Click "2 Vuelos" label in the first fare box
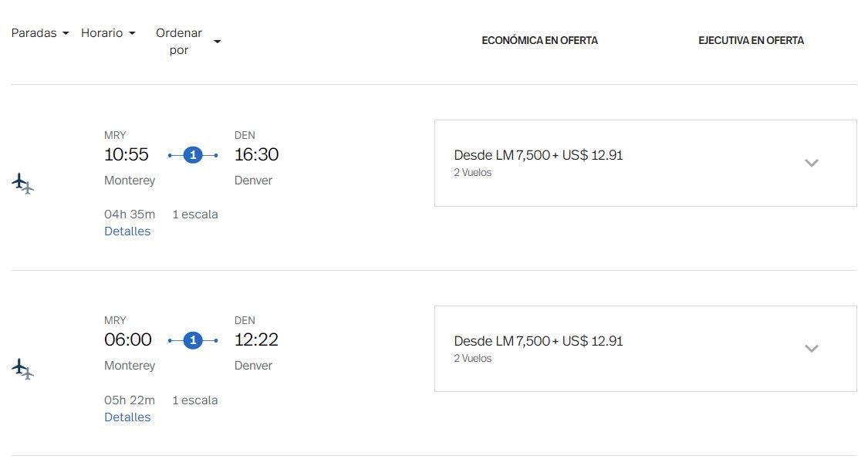Viewport: 868px width, 466px height. (472, 173)
